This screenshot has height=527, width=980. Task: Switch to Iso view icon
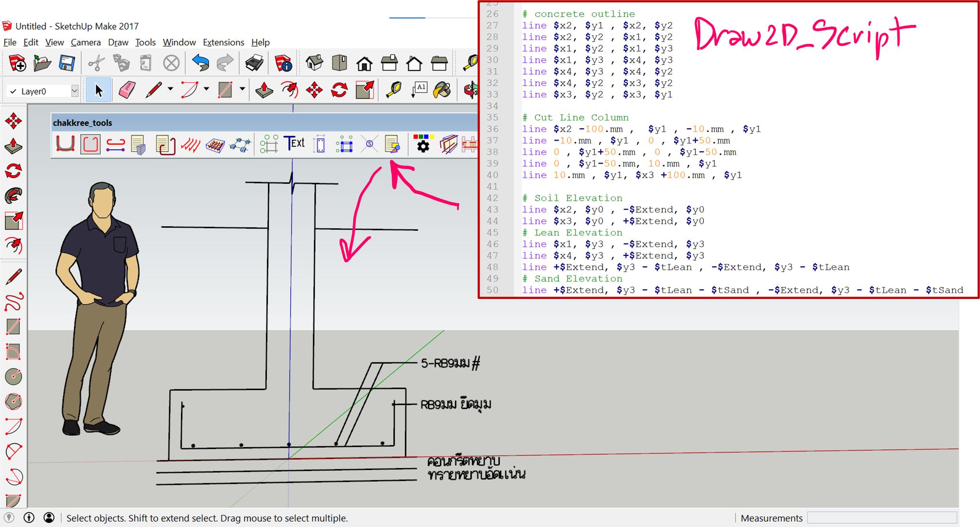click(x=314, y=63)
